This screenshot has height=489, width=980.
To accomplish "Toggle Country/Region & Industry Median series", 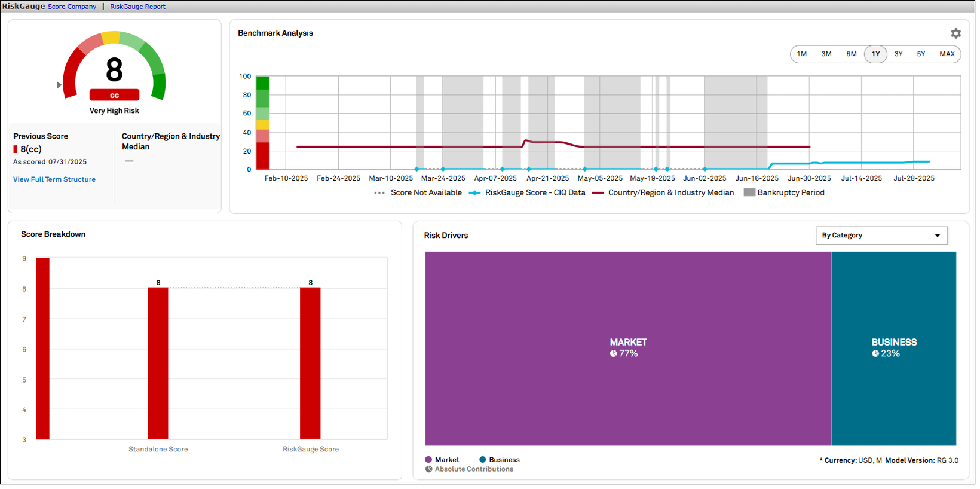I will pyautogui.click(x=663, y=192).
